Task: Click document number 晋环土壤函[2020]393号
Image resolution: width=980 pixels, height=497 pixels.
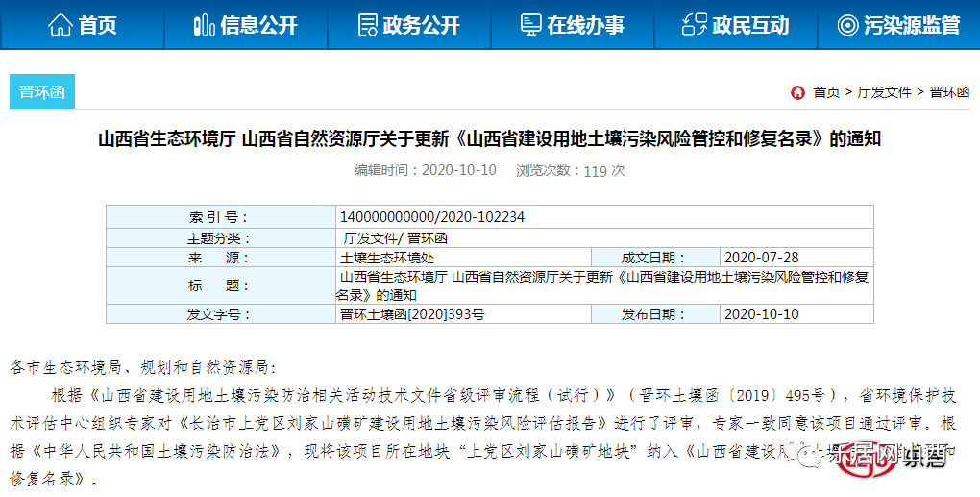Action: coord(412,314)
